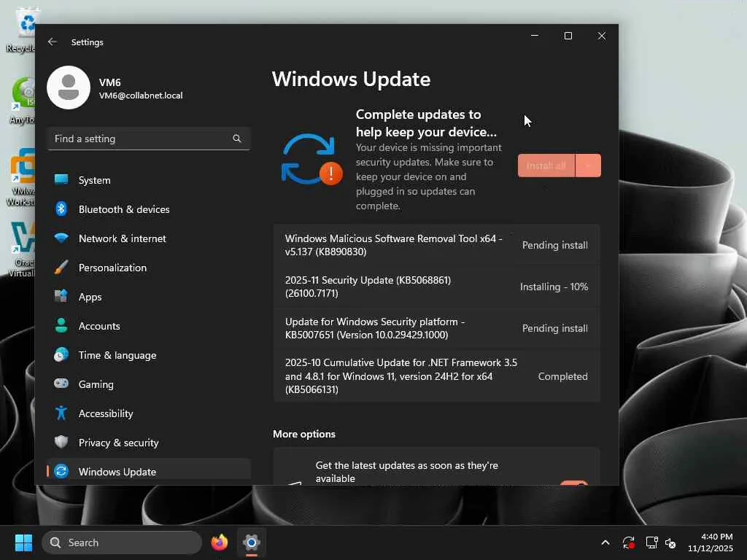
Task: Open Accessibility settings
Action: (x=149, y=413)
